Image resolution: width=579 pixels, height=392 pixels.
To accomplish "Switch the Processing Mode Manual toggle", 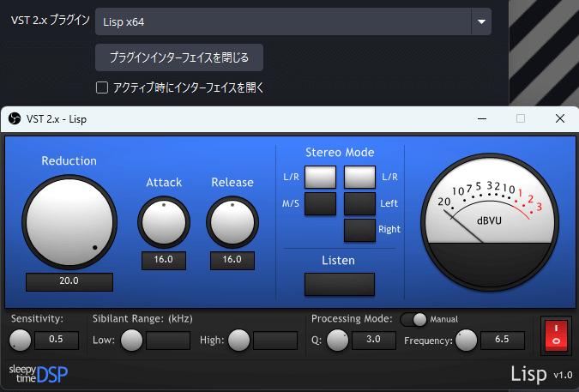I will (413, 319).
